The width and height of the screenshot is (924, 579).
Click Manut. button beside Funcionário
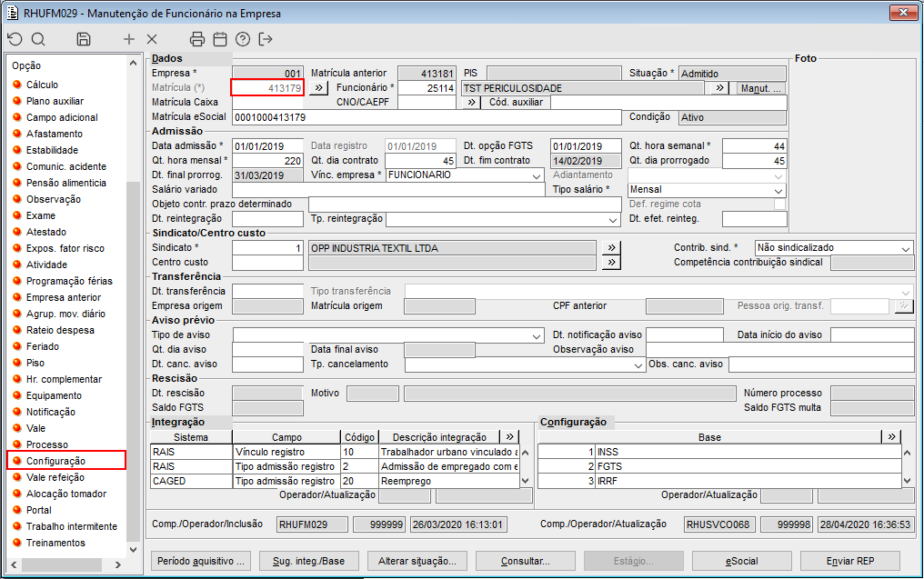(x=761, y=88)
